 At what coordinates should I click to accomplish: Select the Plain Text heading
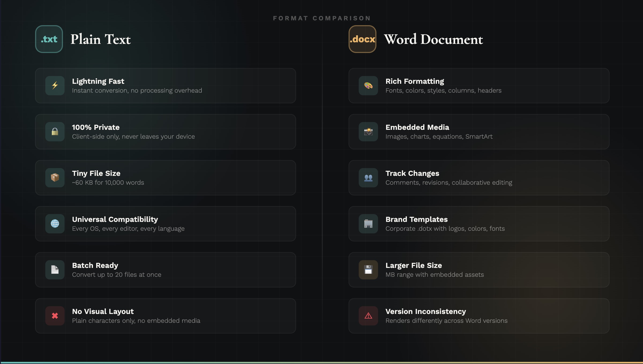tap(100, 39)
